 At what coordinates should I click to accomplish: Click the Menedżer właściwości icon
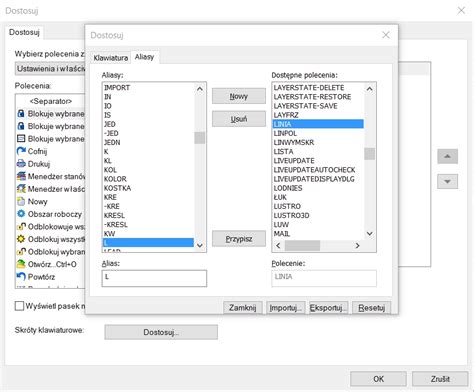pyautogui.click(x=21, y=189)
